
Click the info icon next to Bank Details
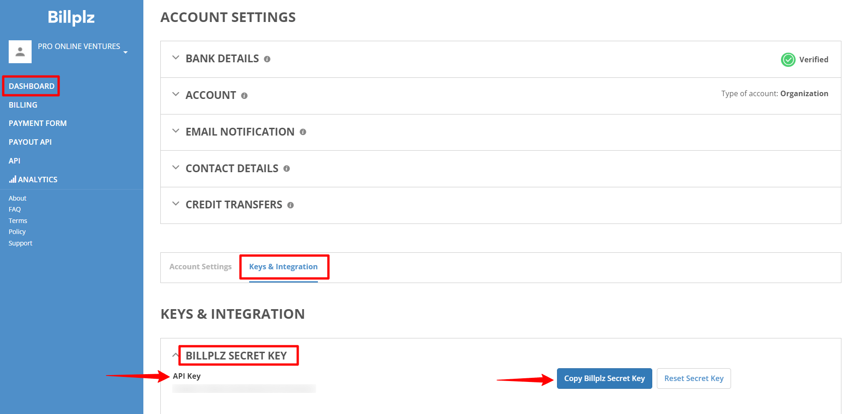pyautogui.click(x=268, y=59)
